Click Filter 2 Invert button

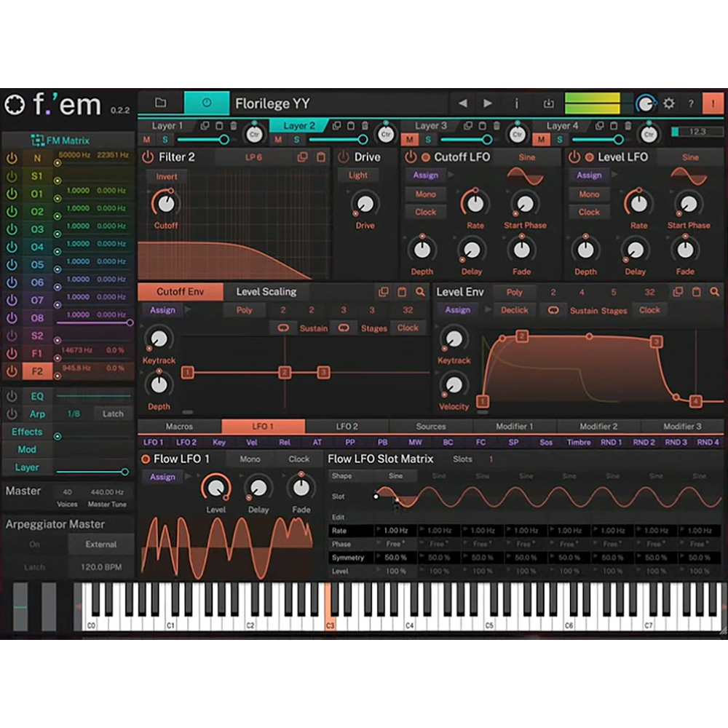(166, 176)
